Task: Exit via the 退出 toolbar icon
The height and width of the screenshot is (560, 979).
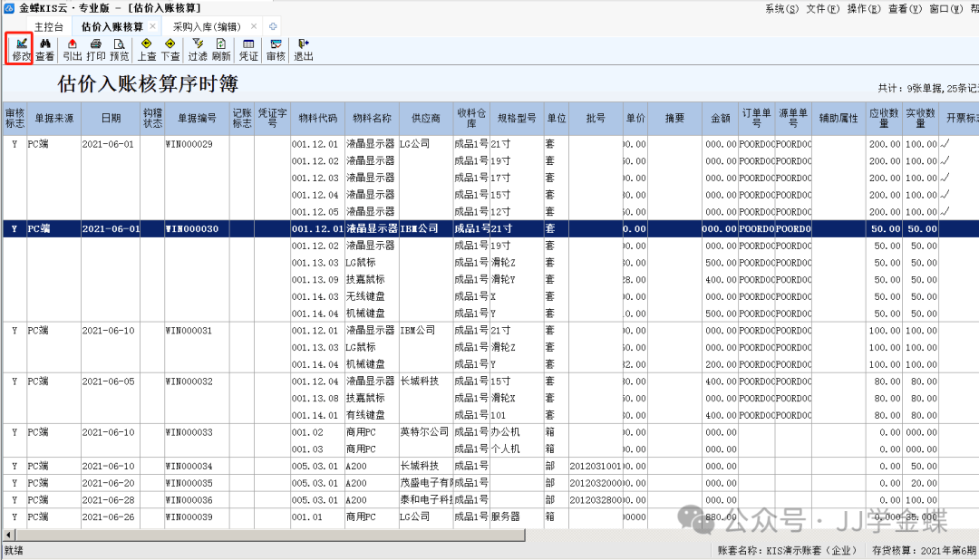Action: tap(303, 49)
